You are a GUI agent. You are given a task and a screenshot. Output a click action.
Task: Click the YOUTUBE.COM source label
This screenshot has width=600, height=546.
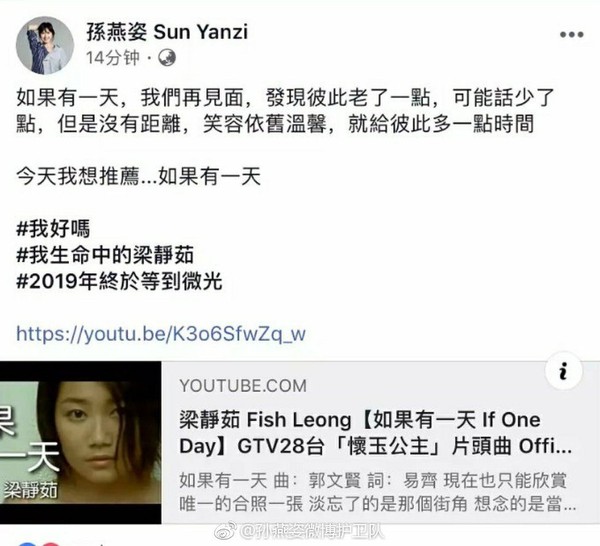(x=243, y=386)
